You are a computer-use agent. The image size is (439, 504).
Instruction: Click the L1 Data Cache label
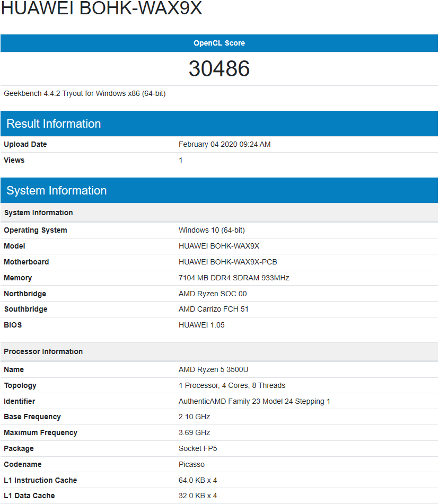coord(29,496)
